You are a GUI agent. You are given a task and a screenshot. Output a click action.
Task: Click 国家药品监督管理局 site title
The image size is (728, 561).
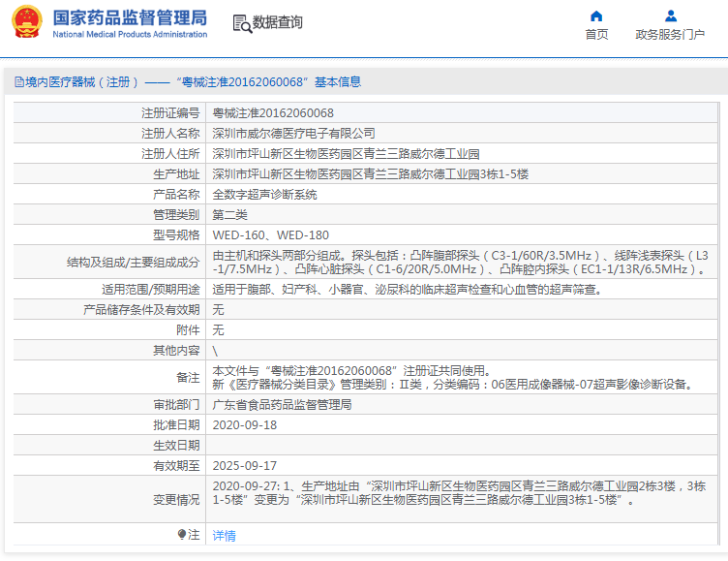pos(130,18)
